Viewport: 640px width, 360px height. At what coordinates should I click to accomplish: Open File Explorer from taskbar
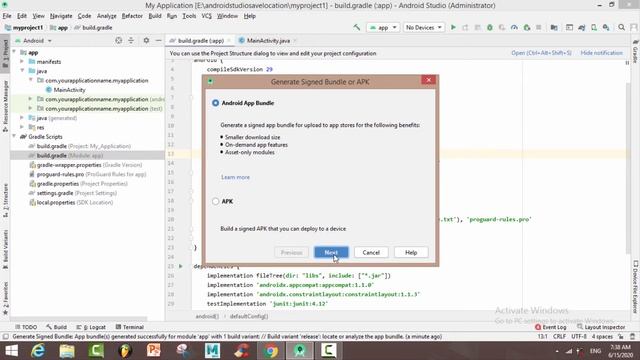(67, 351)
